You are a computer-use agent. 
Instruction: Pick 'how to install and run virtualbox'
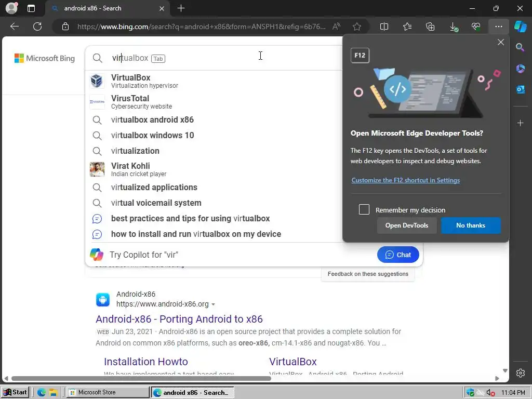[214, 234]
